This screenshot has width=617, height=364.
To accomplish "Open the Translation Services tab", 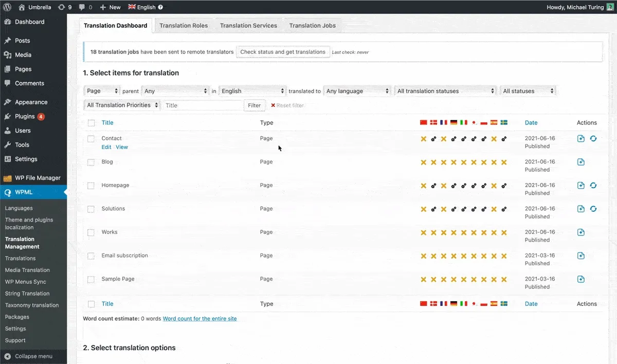I will (x=248, y=25).
